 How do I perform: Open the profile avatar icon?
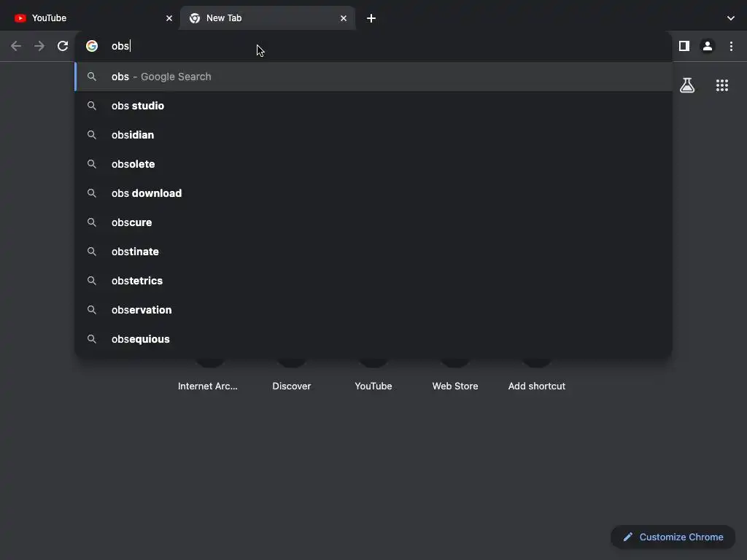pyautogui.click(x=708, y=46)
